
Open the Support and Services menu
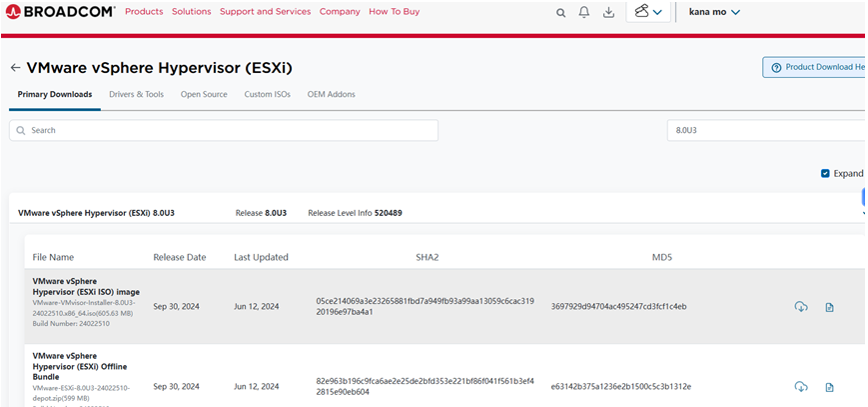pyautogui.click(x=265, y=11)
